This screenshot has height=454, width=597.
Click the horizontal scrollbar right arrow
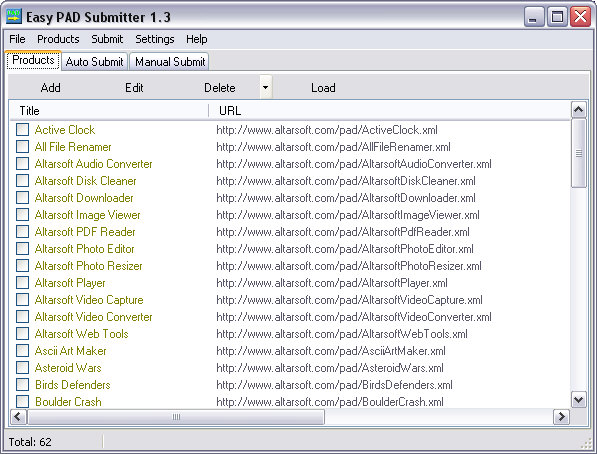pyautogui.click(x=561, y=416)
